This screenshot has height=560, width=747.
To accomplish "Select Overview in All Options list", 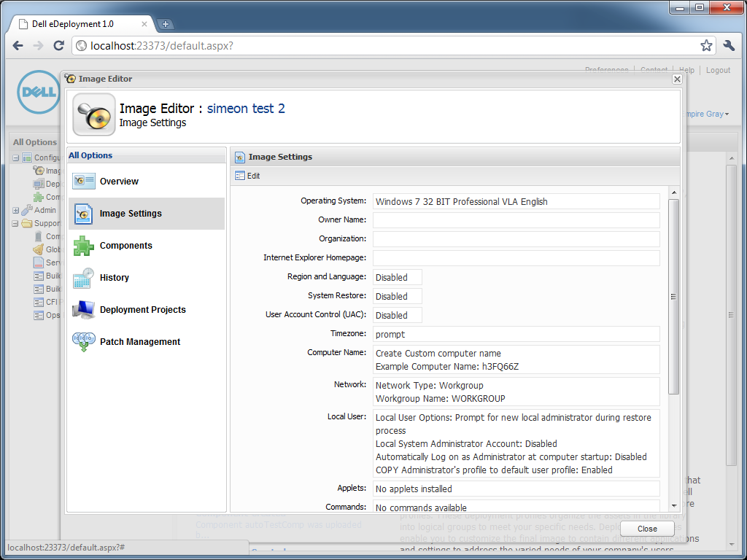I will (x=147, y=182).
